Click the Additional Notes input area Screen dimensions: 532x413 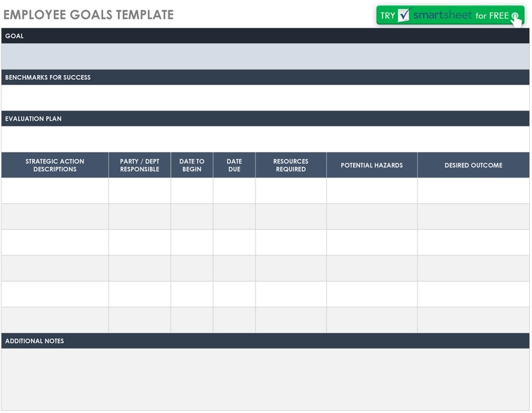[265, 379]
